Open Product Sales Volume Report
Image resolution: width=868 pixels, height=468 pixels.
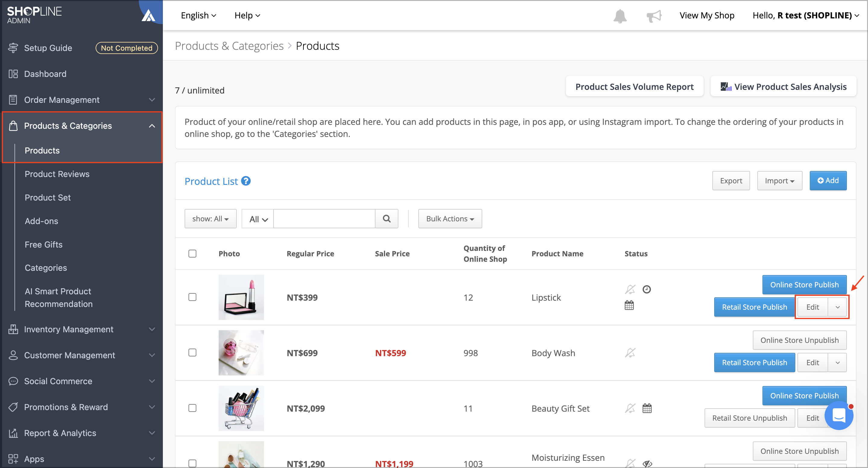[635, 87]
